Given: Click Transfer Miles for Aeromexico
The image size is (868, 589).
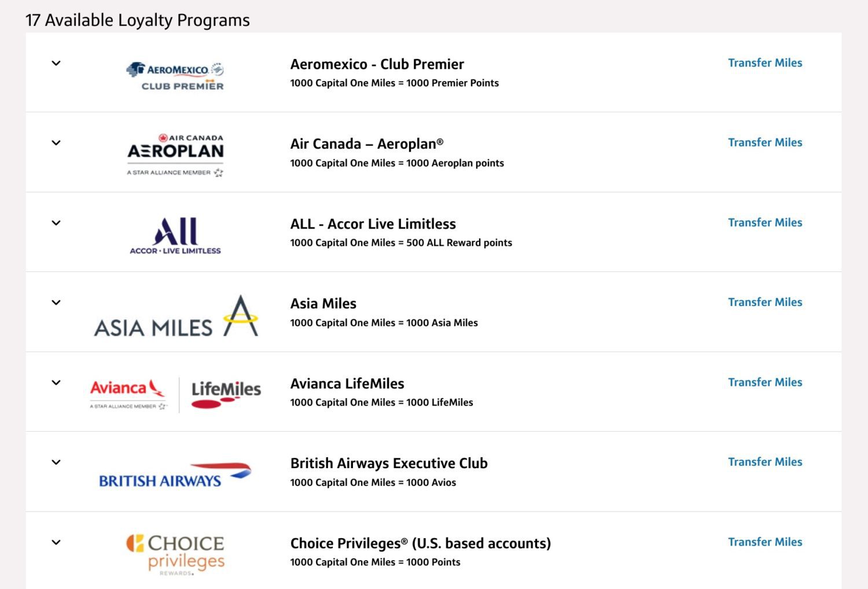Looking at the screenshot, I should (765, 63).
